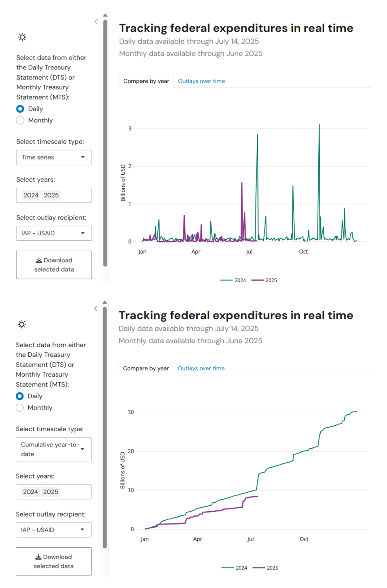Click the scroll-up arrow on the lower sidebar scrollbar

[105, 303]
